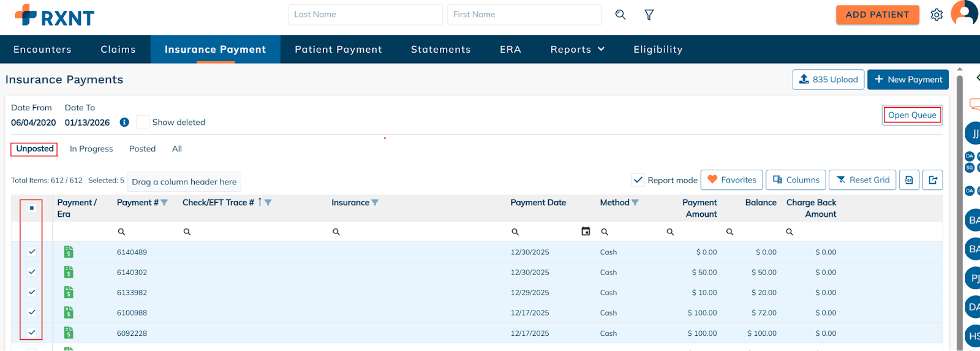Open settings gear icon
Screen dimensions: 980x351
click(937, 15)
